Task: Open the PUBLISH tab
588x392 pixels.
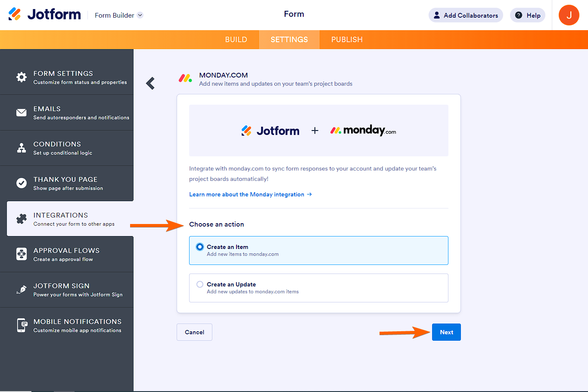Action: [x=347, y=39]
